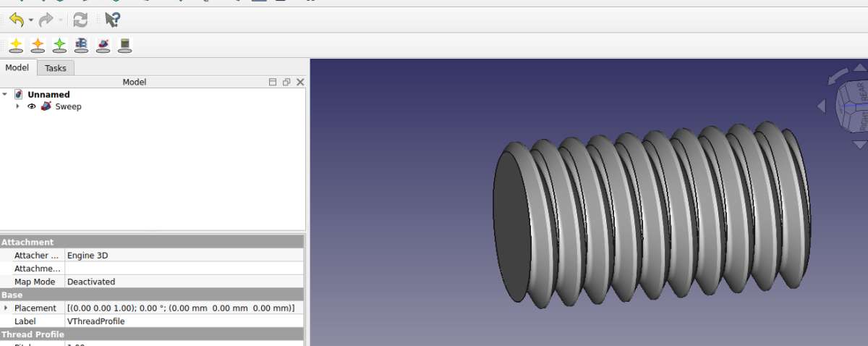868x346 pixels.
Task: Click the orange star toolbar icon
Action: tap(38, 46)
